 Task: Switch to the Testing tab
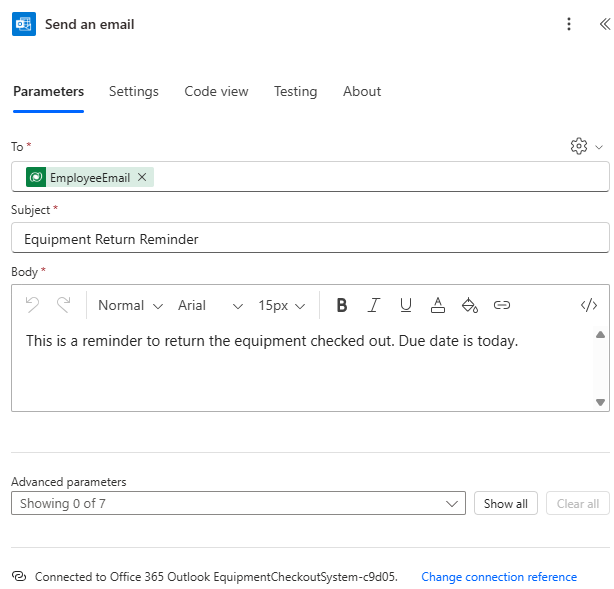click(x=295, y=92)
